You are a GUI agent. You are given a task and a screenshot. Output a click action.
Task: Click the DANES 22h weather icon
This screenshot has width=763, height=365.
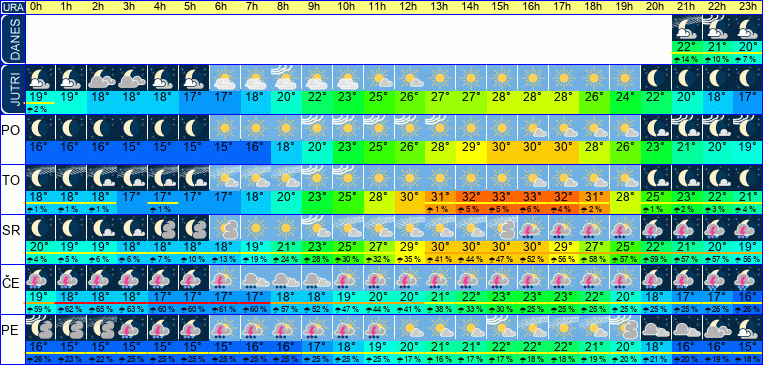click(717, 28)
